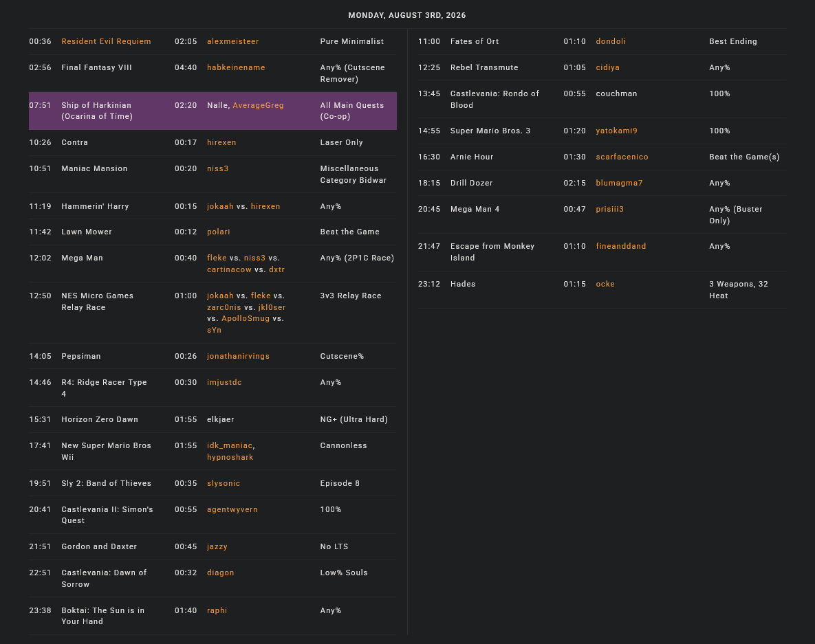
Task: Open AverageGreg's runner link
Action: click(x=259, y=105)
